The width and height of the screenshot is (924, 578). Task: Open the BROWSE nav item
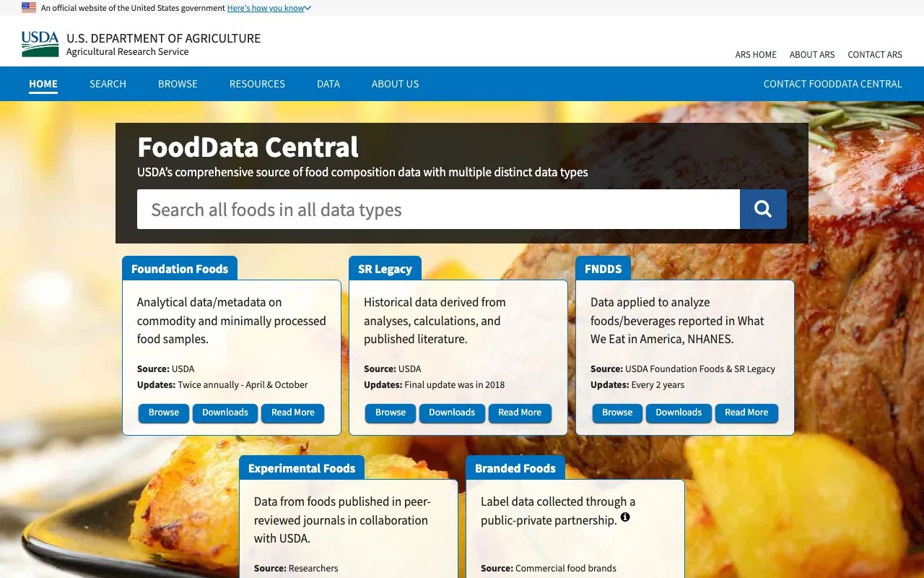pos(178,84)
